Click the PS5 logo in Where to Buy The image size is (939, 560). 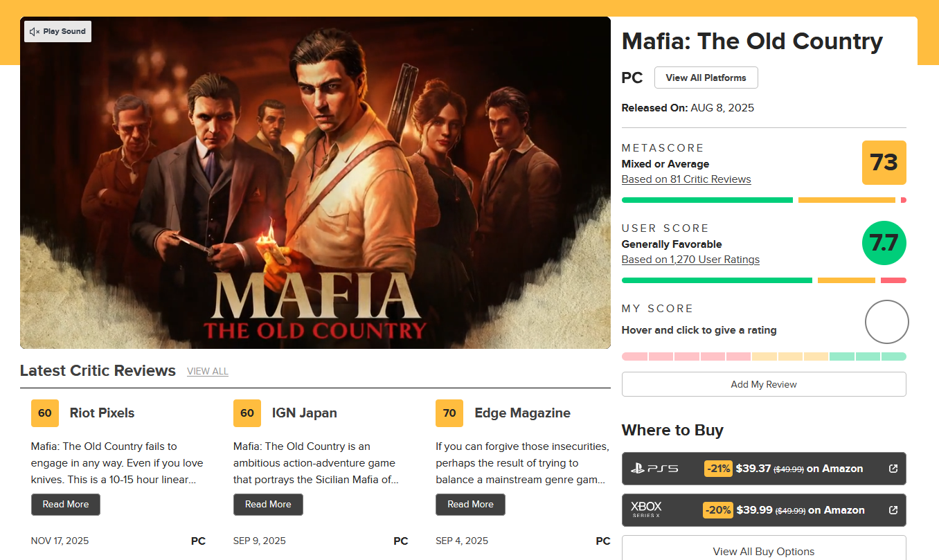click(x=654, y=469)
